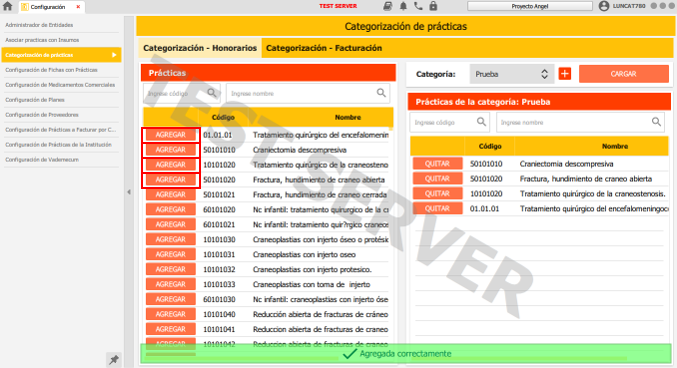The image size is (677, 368).
Task: Click AGREGAR for code 60101021
Action: tap(171, 225)
